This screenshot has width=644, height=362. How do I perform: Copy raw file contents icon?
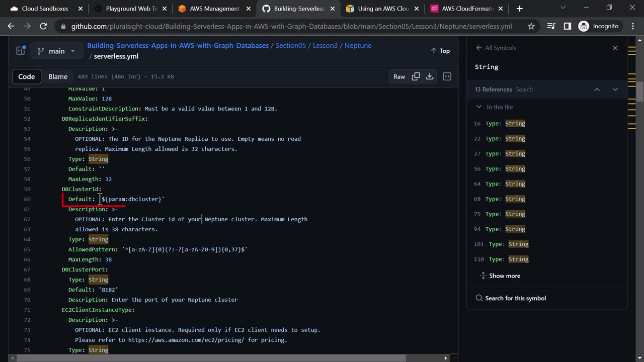[416, 76]
